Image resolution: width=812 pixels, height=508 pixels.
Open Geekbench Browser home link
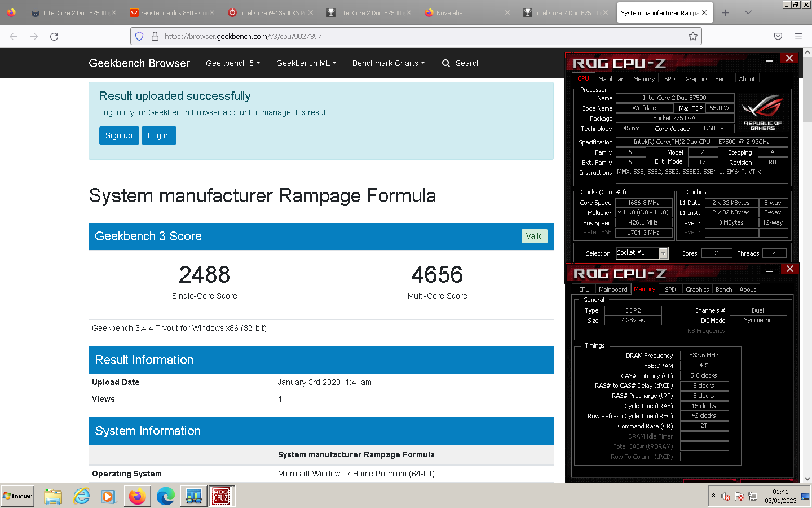click(x=139, y=63)
